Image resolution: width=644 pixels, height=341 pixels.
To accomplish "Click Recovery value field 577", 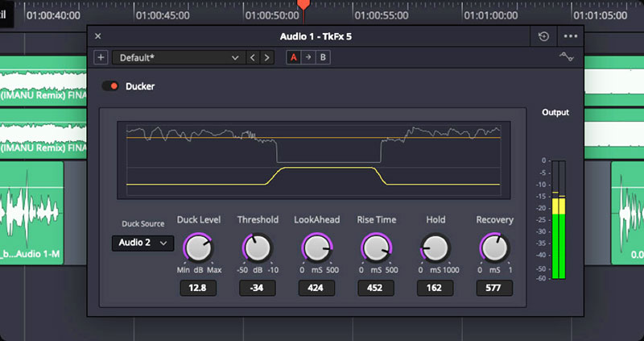I will (494, 288).
